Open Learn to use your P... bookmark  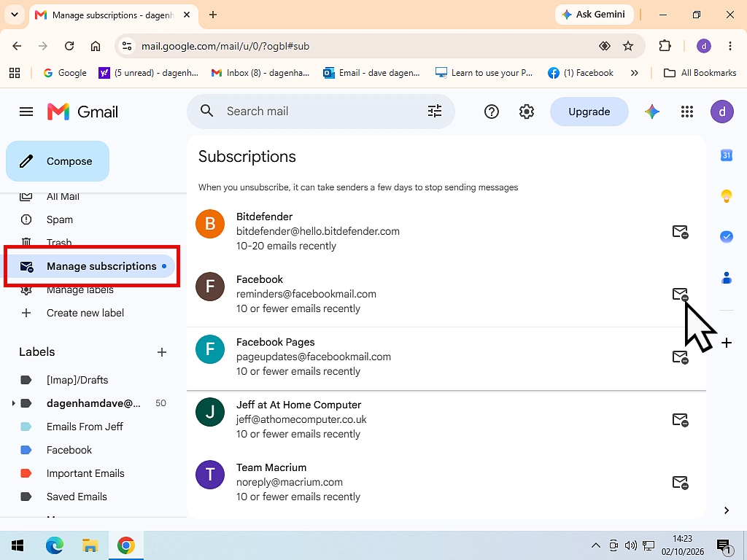click(x=484, y=73)
